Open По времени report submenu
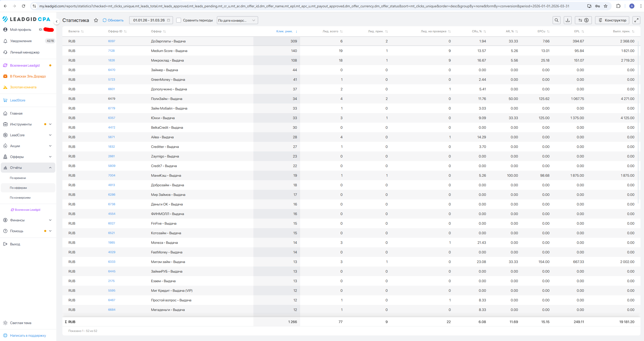 [18, 178]
